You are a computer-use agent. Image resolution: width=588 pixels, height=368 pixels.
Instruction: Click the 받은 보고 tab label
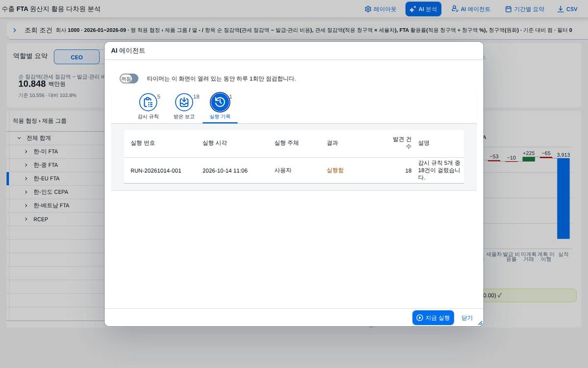(184, 117)
